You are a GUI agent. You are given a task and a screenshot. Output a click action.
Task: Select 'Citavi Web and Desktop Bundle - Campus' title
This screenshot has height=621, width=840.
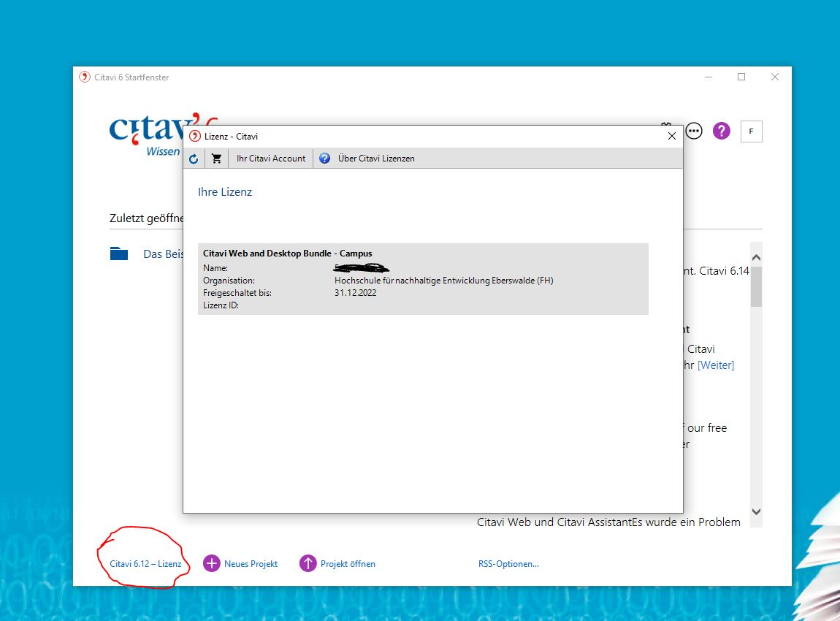pos(288,254)
